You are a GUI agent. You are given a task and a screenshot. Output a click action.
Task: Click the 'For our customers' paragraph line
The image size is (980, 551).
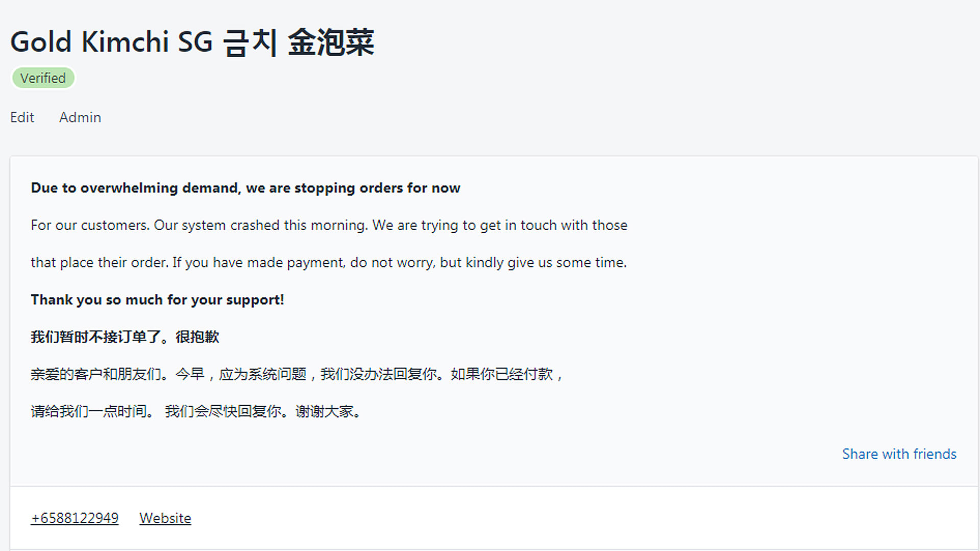coord(329,225)
